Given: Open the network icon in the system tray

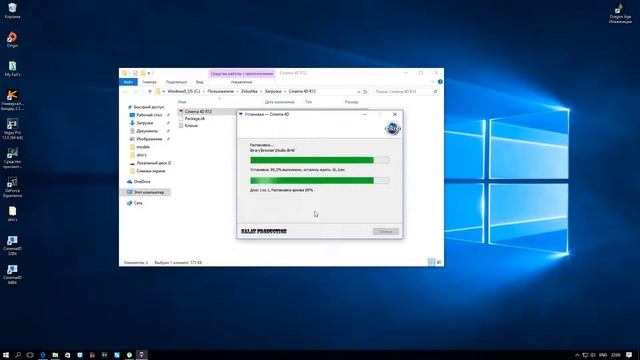Looking at the screenshot, I should (x=585, y=355).
